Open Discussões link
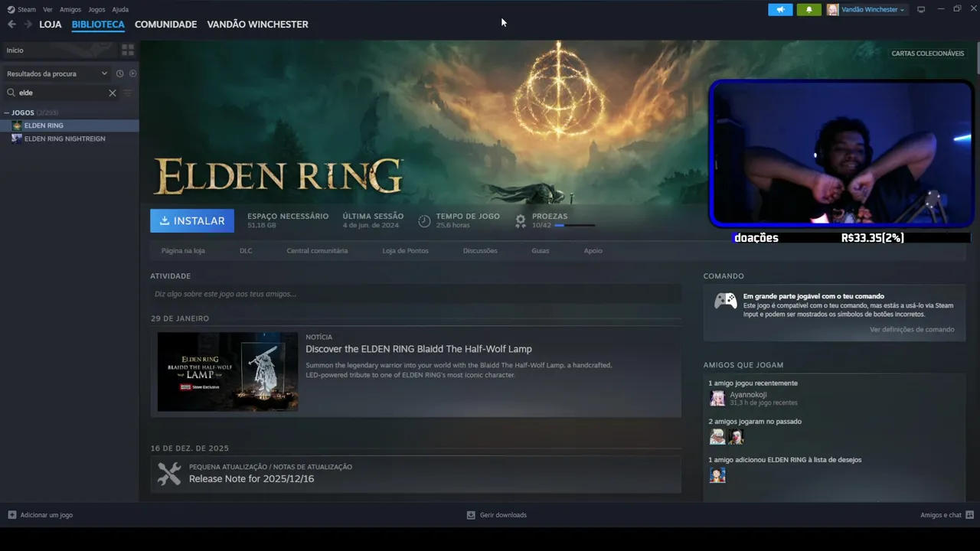This screenshot has height=551, width=980. pos(480,251)
